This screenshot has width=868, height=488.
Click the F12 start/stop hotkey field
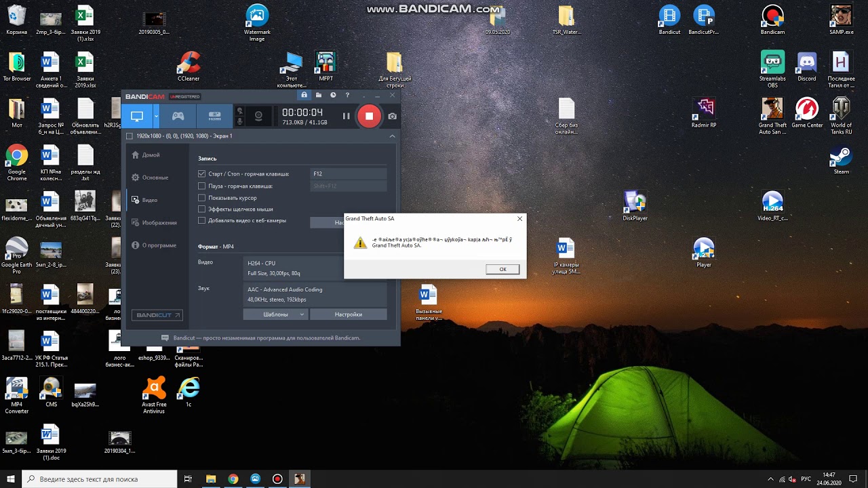349,174
